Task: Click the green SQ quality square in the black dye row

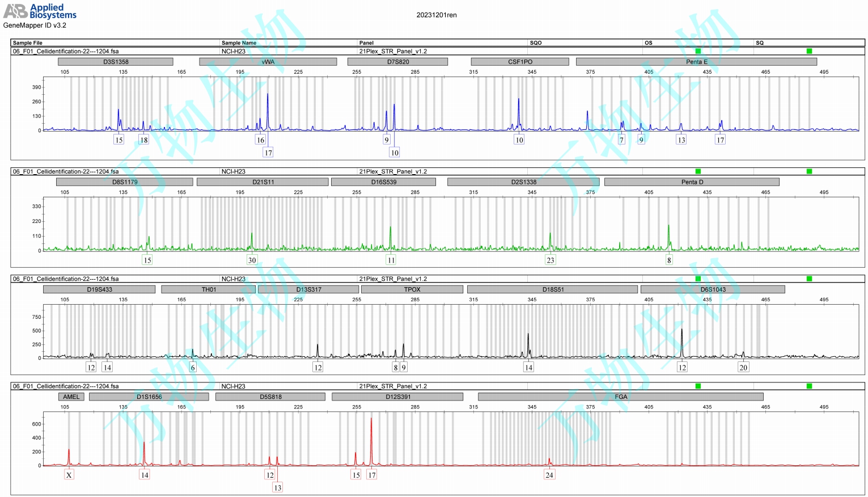Action: [x=809, y=279]
